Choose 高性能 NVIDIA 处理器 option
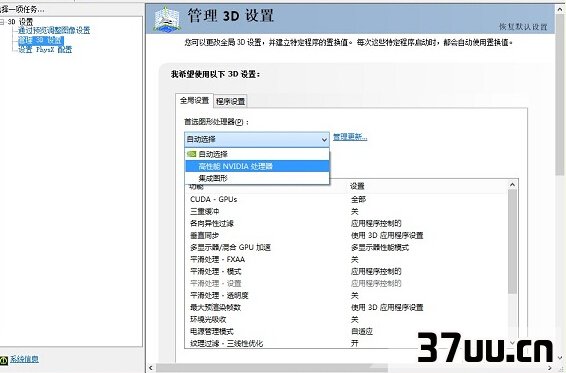Screen dimensions: 566x373 [257, 166]
